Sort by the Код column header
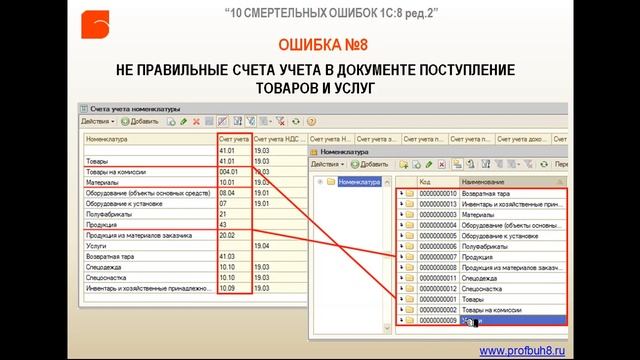The height and width of the screenshot is (360, 640). click(x=438, y=182)
